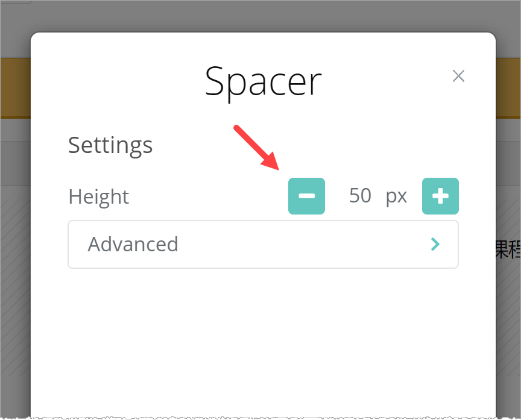521x420 pixels.
Task: Click the plus button to increase height
Action: [x=440, y=196]
